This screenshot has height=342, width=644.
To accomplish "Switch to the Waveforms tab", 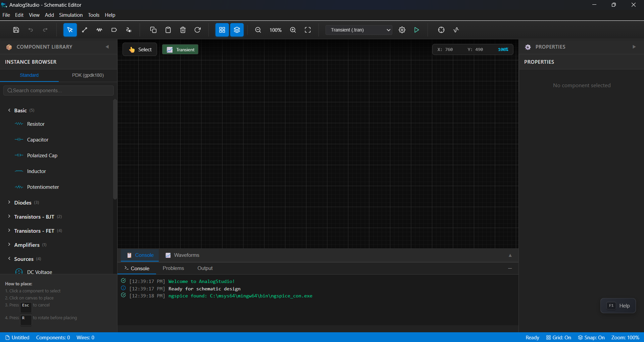I will [x=182, y=255].
